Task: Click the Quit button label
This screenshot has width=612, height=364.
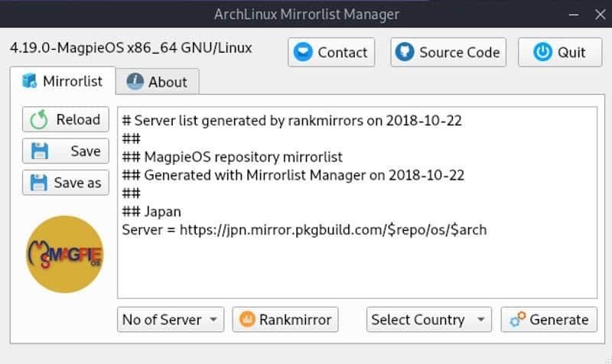Action: [571, 52]
